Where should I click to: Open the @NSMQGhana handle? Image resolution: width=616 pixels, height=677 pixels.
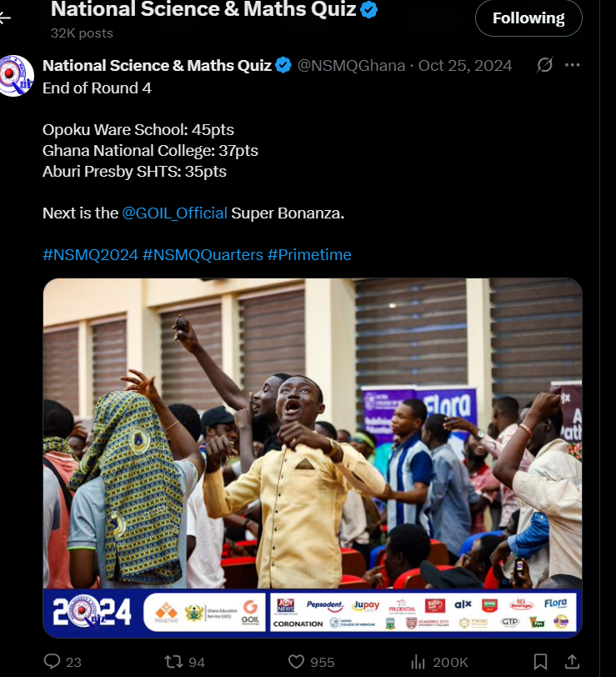[352, 66]
